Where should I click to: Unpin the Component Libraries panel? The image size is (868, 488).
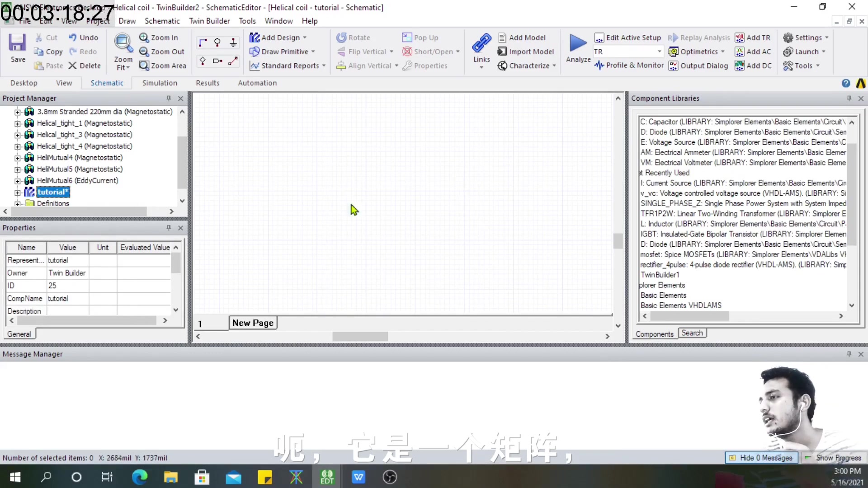tap(849, 98)
